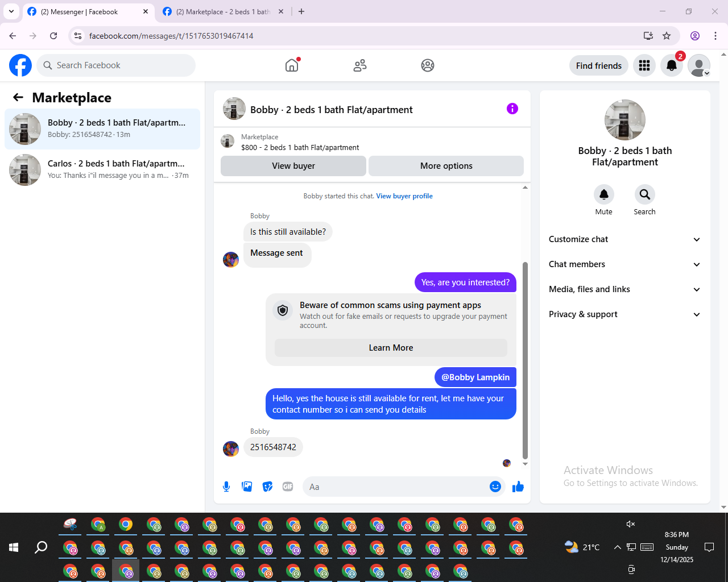Click Find friends button
Screen dimensions: 728x582
(x=599, y=65)
